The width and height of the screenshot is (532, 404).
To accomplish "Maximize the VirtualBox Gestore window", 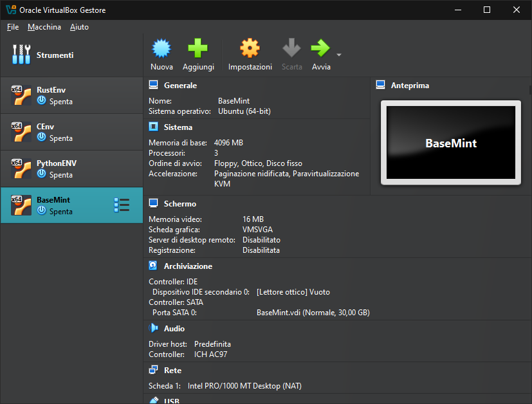I will pyautogui.click(x=487, y=10).
